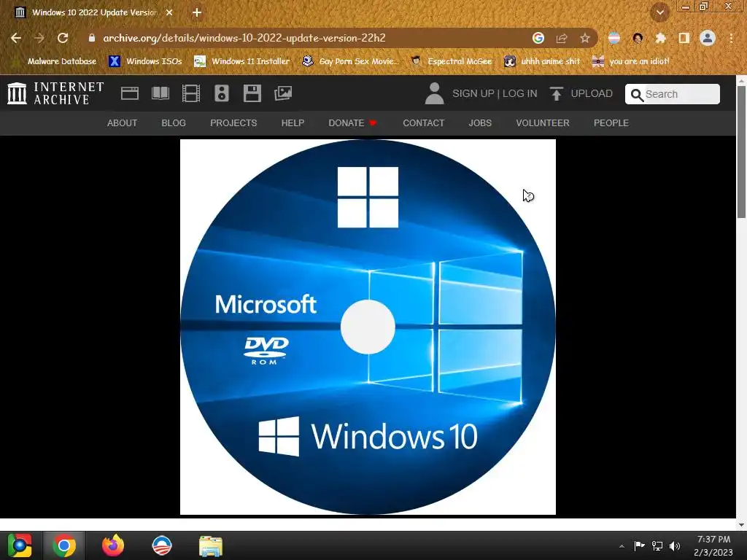The width and height of the screenshot is (747, 560).
Task: Show hidden tray icons arrow
Action: (x=622, y=545)
